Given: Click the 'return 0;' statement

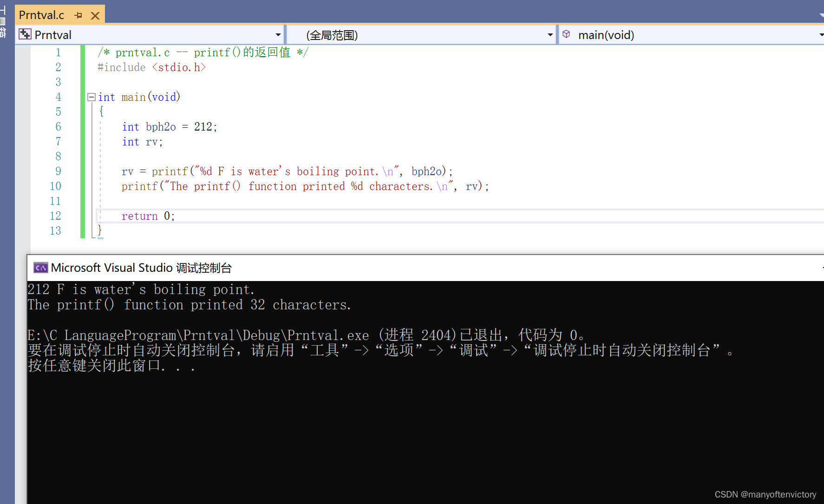Looking at the screenshot, I should (x=148, y=216).
